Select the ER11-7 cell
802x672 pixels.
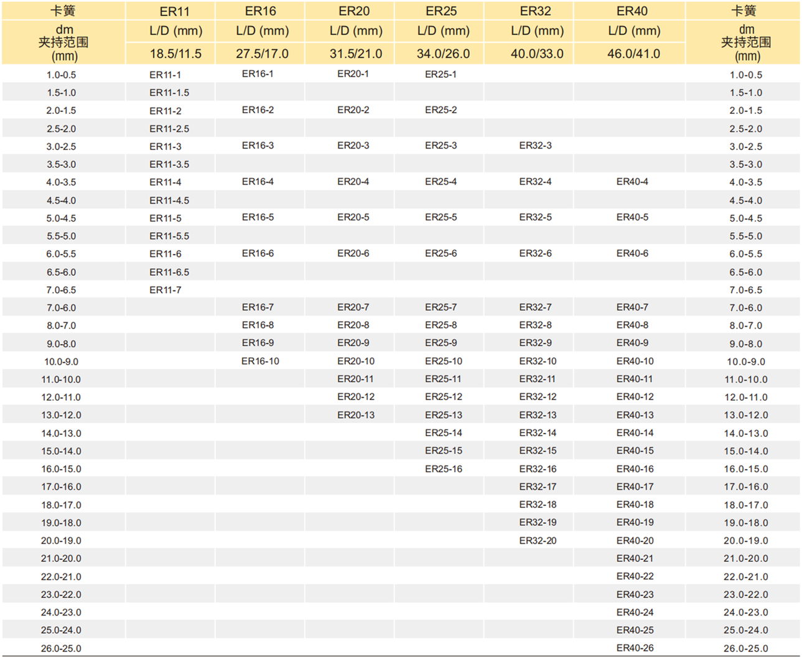(x=166, y=290)
